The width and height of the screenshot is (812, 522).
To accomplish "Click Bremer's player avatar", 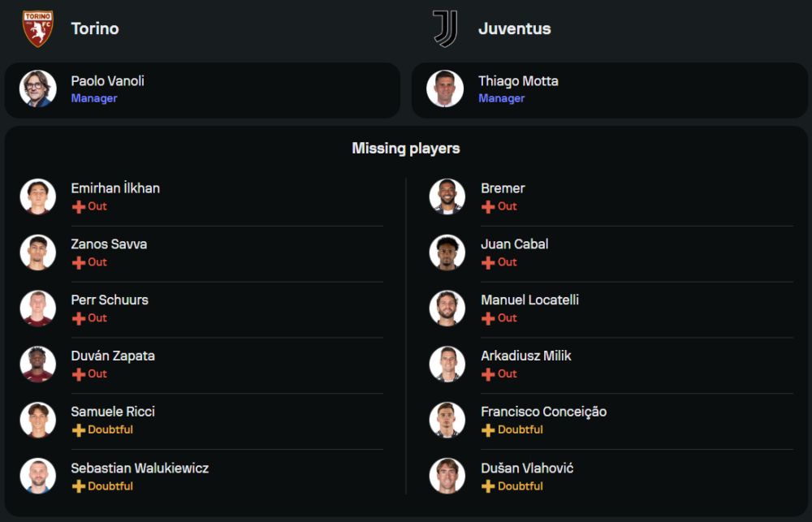I will pos(447,196).
